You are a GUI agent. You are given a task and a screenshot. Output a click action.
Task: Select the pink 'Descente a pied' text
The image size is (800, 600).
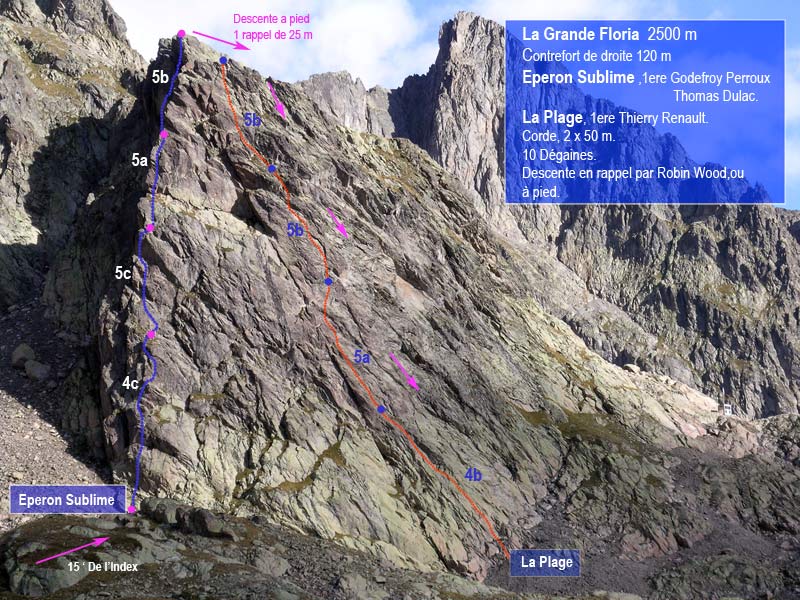[271, 19]
